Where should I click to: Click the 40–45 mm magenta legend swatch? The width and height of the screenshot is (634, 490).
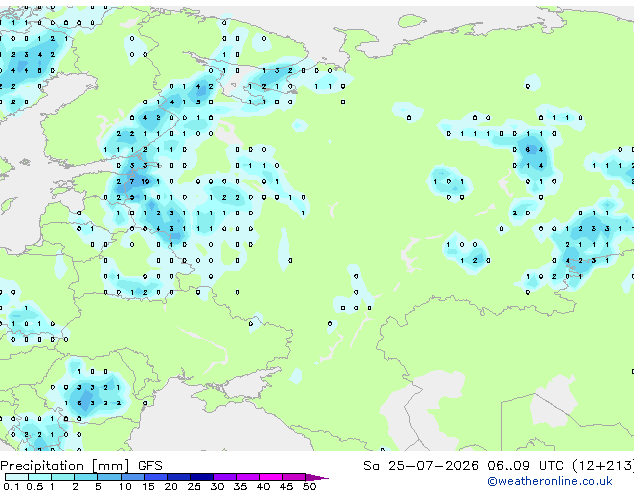pos(271,477)
